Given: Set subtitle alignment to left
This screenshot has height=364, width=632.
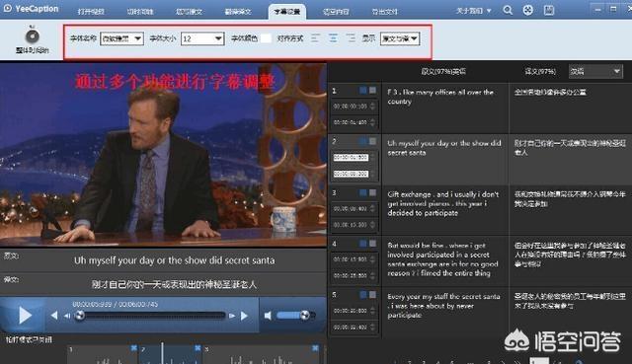Looking at the screenshot, I should tap(315, 38).
